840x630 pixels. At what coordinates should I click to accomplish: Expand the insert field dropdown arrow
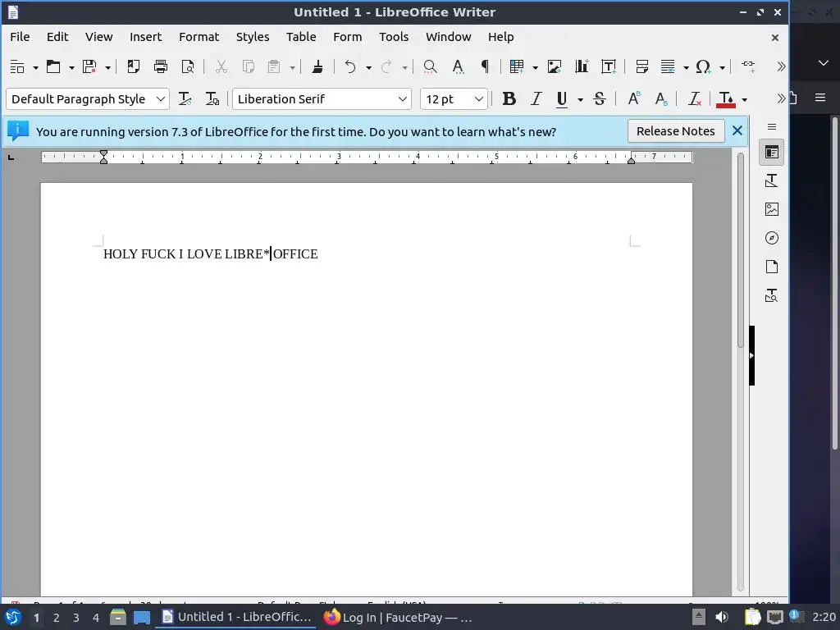tap(686, 67)
